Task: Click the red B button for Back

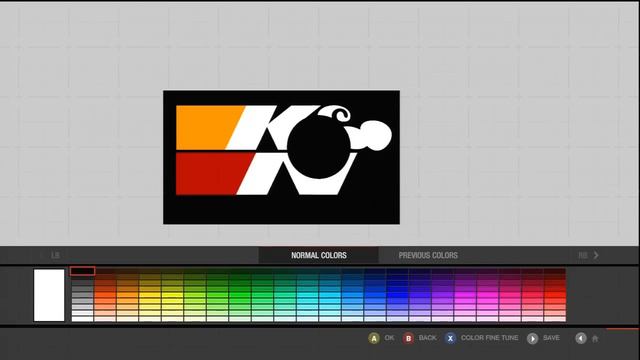Action: (408, 338)
